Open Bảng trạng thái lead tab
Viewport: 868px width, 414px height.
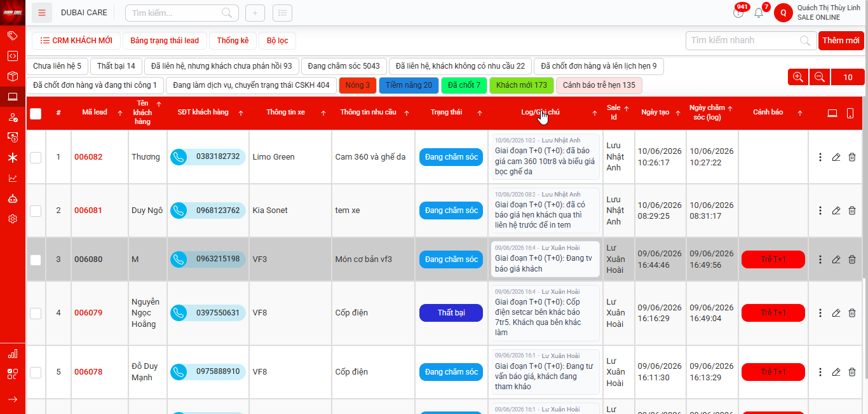click(x=165, y=41)
